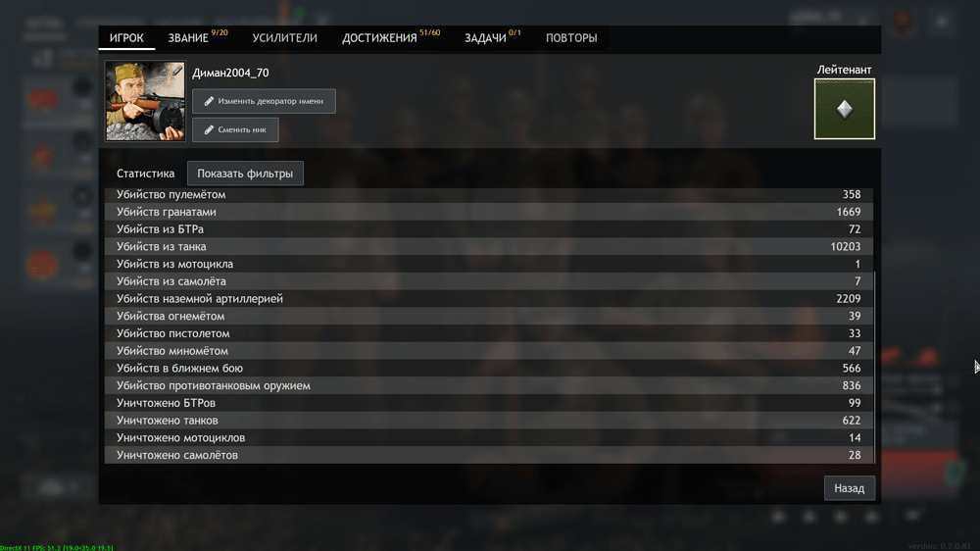The width and height of the screenshot is (980, 551).
Task: Click the player name Диман2004_70
Action: [230, 73]
